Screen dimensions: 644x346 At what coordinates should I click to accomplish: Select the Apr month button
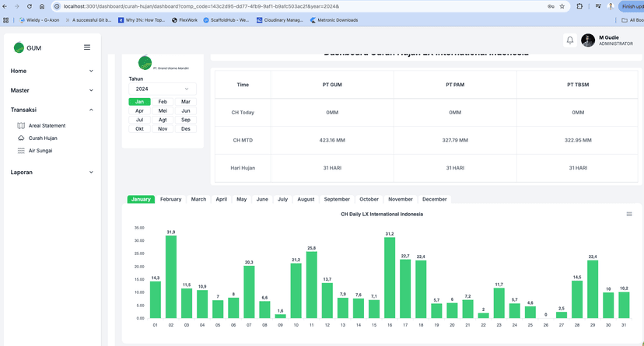click(x=140, y=110)
